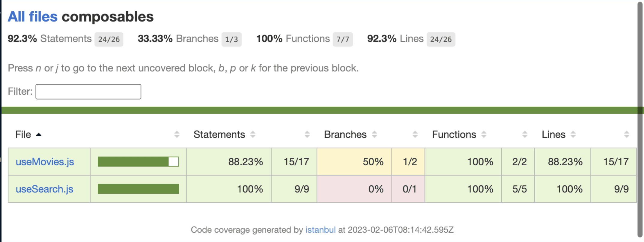This screenshot has width=644, height=242.
Task: Click the sort icon next to the Functions fraction column
Action: point(524,134)
